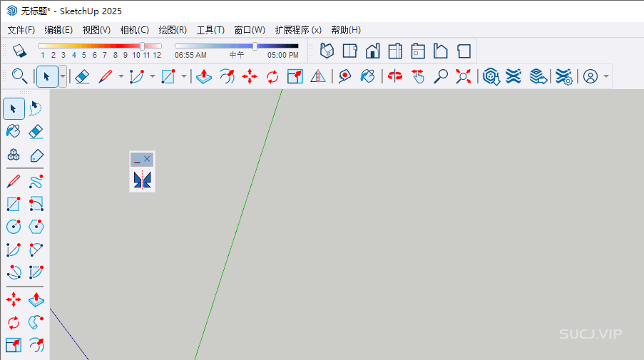Click the Search magnifier in toolbar
This screenshot has height=360, width=644.
click(19, 76)
